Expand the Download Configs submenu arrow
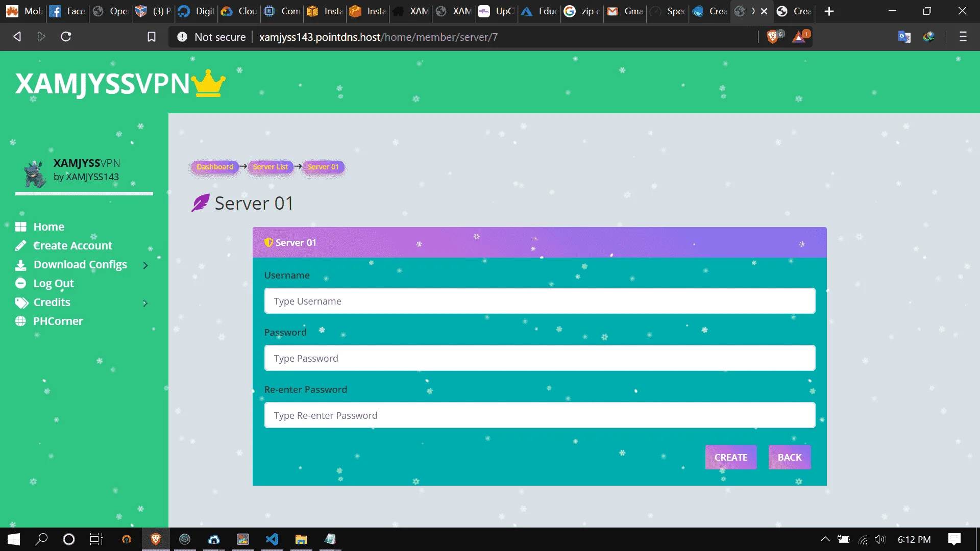Screen dimensions: 980x551 [145, 265]
